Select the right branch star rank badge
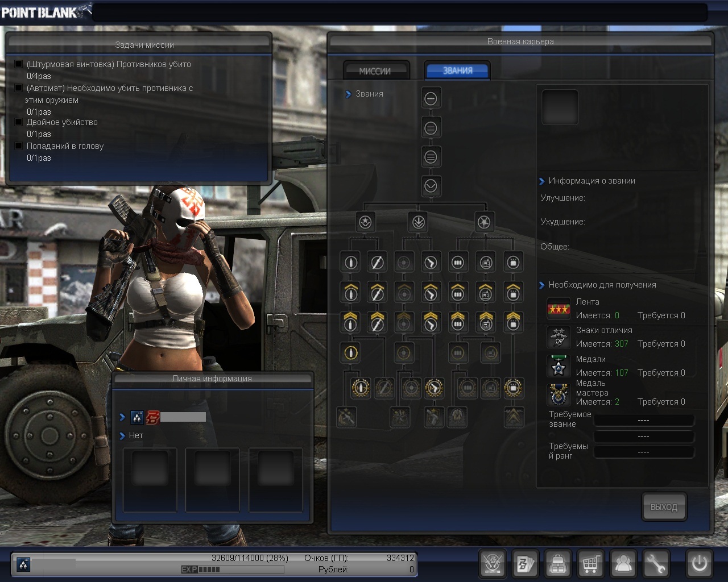Viewport: 728px width, 582px height. [x=484, y=222]
